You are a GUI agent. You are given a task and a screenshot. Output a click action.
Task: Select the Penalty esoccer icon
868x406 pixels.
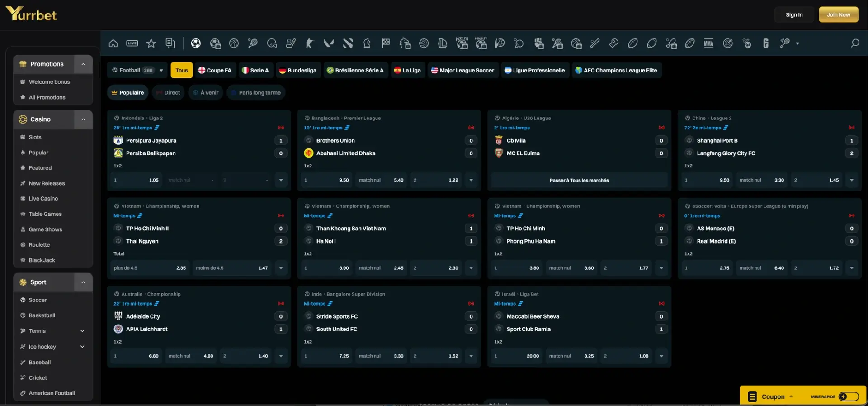tap(481, 43)
